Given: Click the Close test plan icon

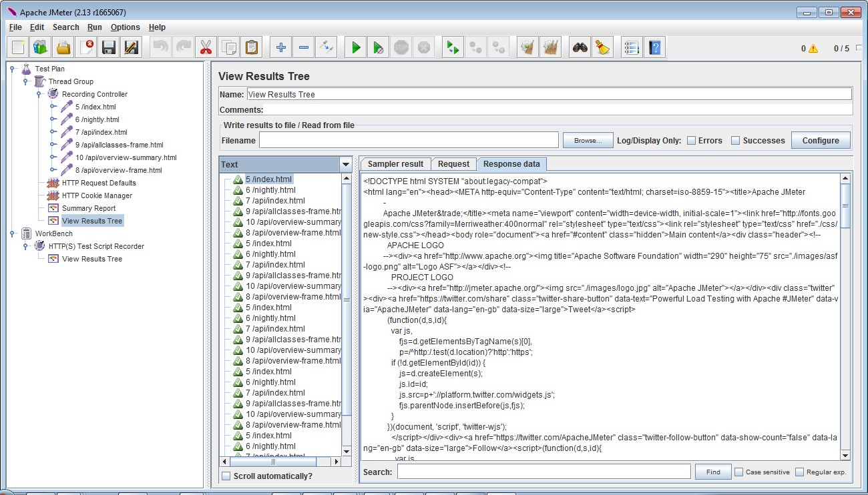Looking at the screenshot, I should coord(87,47).
